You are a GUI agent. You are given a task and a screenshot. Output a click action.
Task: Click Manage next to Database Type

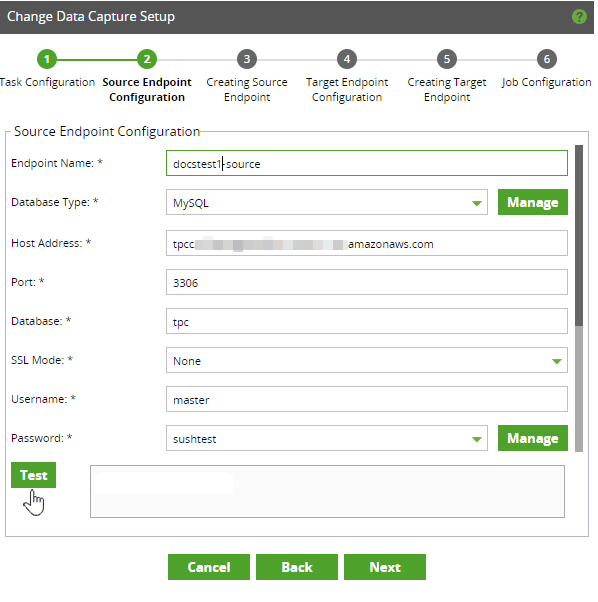(533, 202)
